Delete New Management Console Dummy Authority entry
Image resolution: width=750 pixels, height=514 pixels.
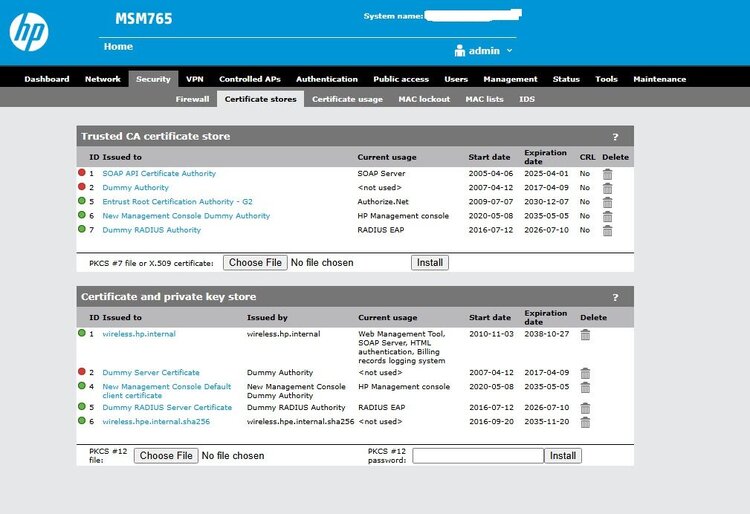tap(607, 217)
